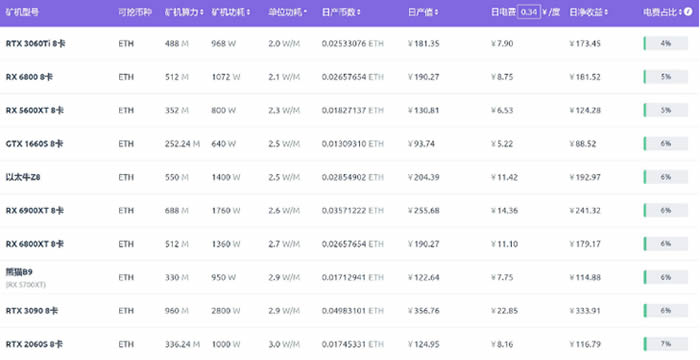Click the 6% bar for RTX 3090 8卡
The height and width of the screenshot is (360, 700).
pyautogui.click(x=666, y=310)
